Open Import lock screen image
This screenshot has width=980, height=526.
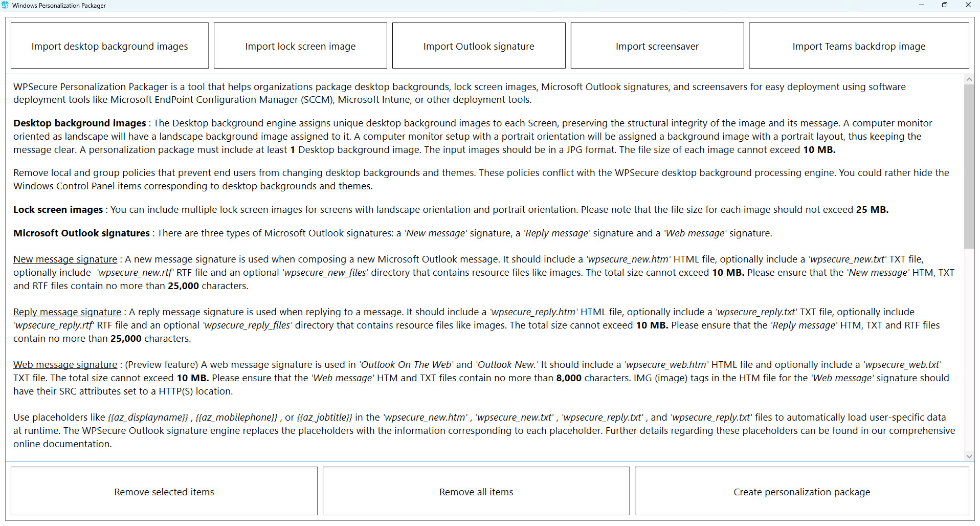point(300,46)
